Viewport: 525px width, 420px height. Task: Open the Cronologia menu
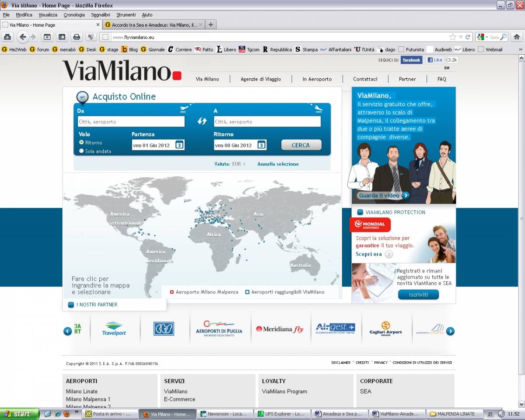74,15
